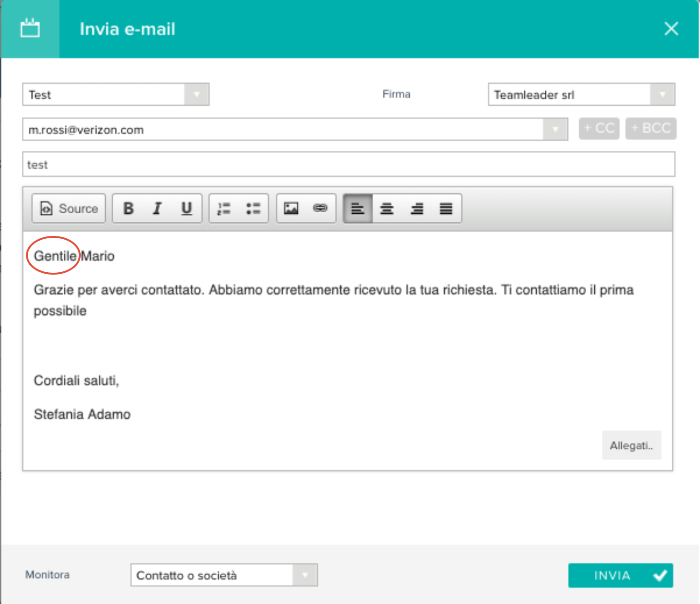Click the Firma label
The height and width of the screenshot is (604, 700).
(x=396, y=94)
